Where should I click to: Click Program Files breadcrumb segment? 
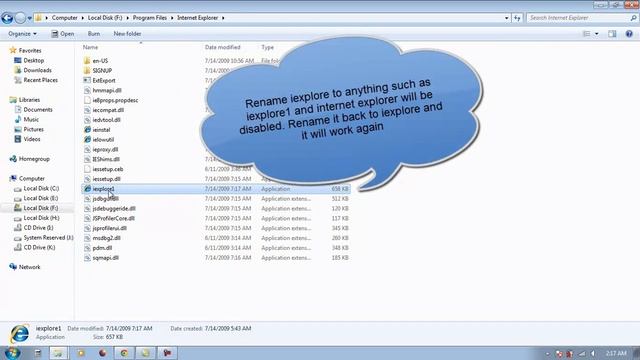[x=150, y=18]
